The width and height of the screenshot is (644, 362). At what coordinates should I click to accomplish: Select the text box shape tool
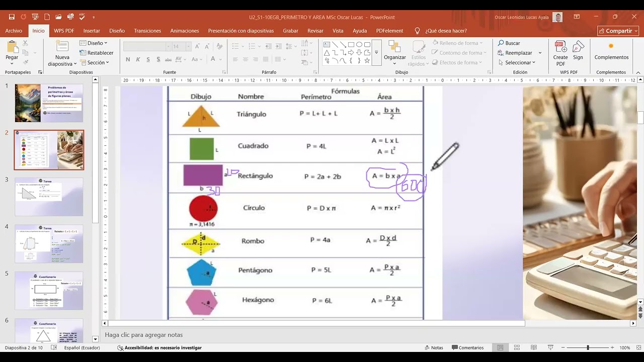click(327, 44)
